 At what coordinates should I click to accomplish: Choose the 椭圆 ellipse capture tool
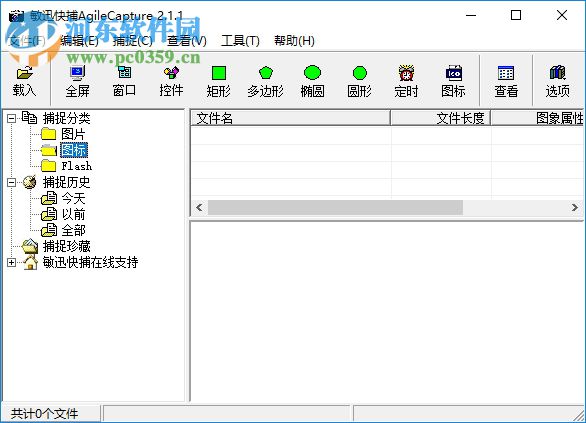point(312,81)
